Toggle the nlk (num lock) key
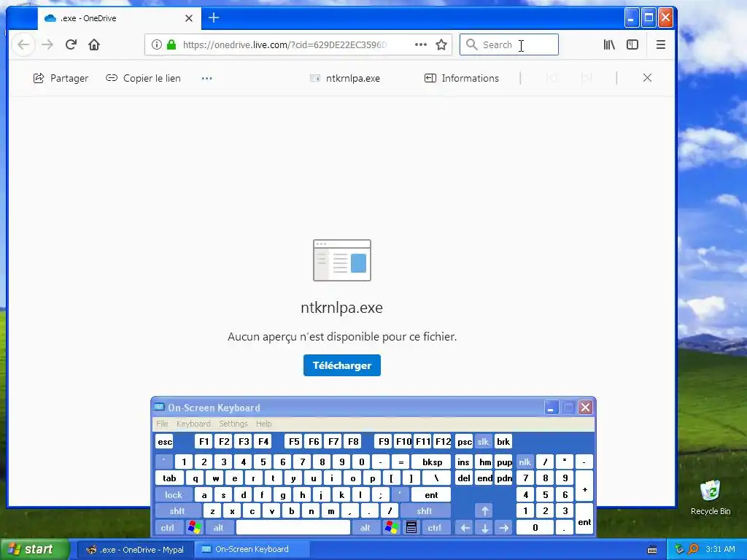The image size is (747, 560). (525, 462)
